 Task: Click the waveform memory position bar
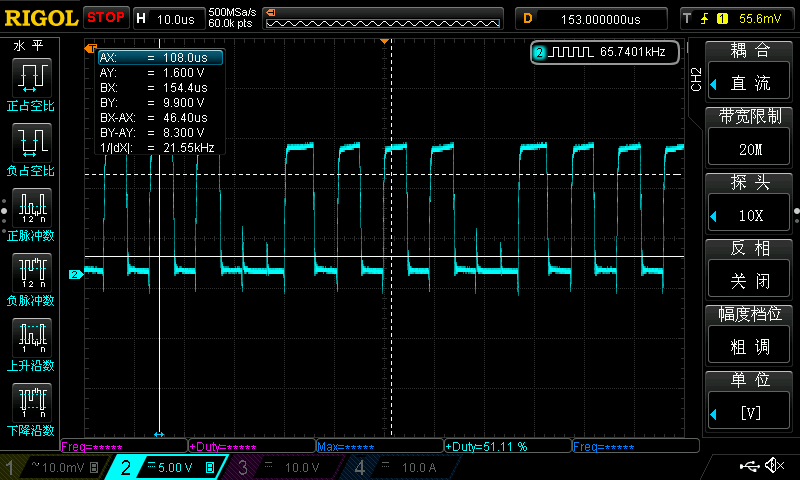[385, 21]
